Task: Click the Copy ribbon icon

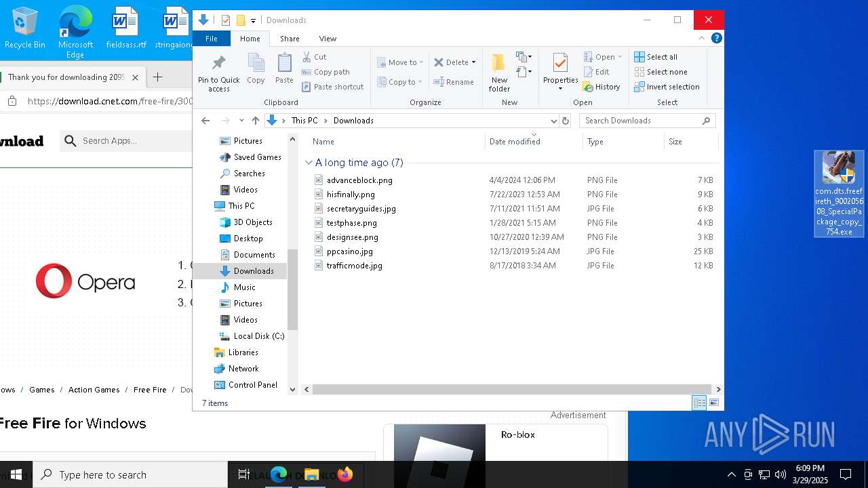Action: [256, 69]
